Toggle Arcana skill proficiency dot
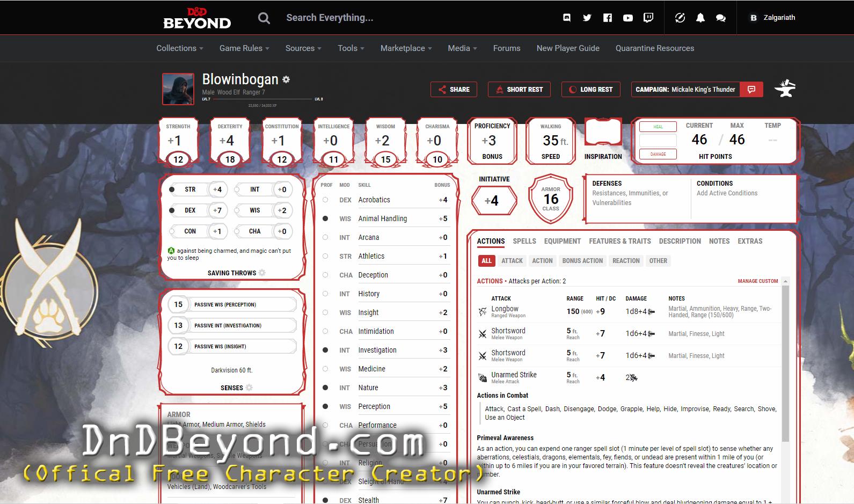 (x=325, y=237)
